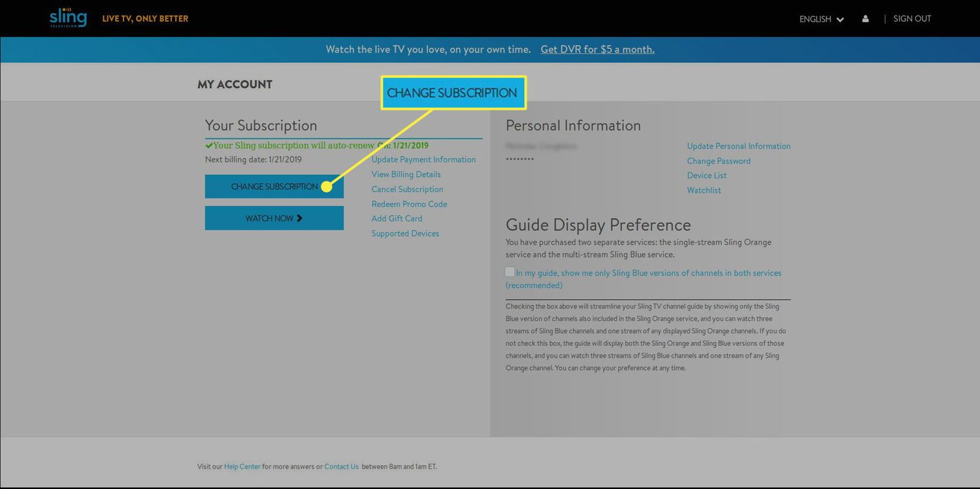This screenshot has height=489, width=980.
Task: Click the Your Subscription heading
Action: tap(261, 125)
